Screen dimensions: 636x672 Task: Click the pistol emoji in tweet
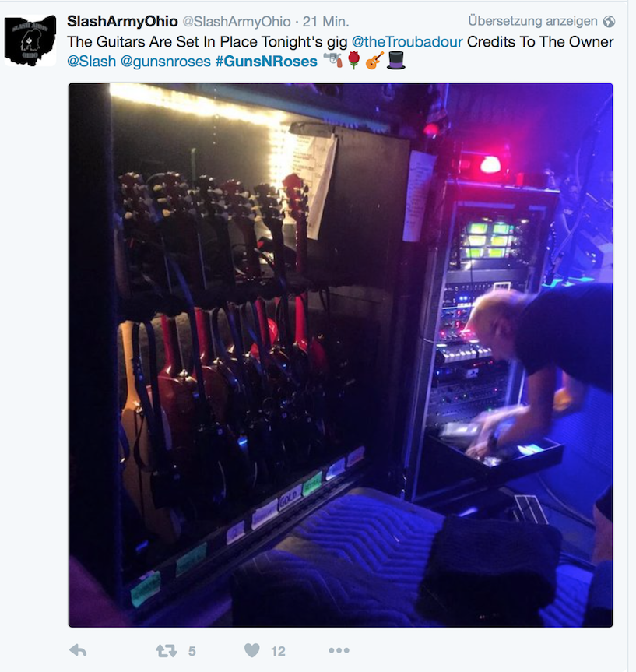(333, 60)
